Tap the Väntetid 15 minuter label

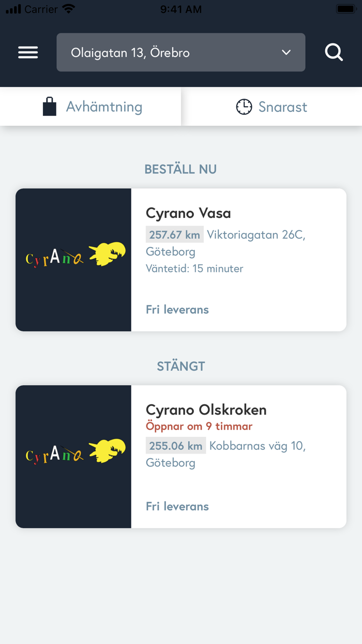(x=194, y=269)
